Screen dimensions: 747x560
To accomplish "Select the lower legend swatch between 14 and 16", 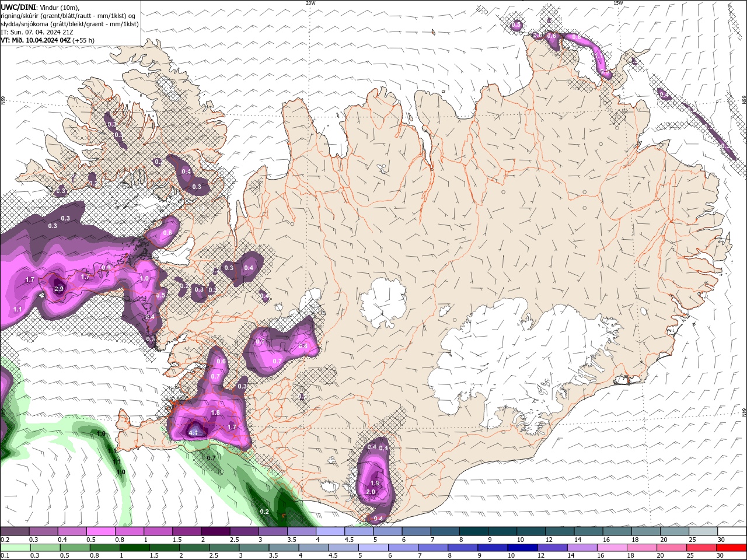I will [x=582, y=548].
